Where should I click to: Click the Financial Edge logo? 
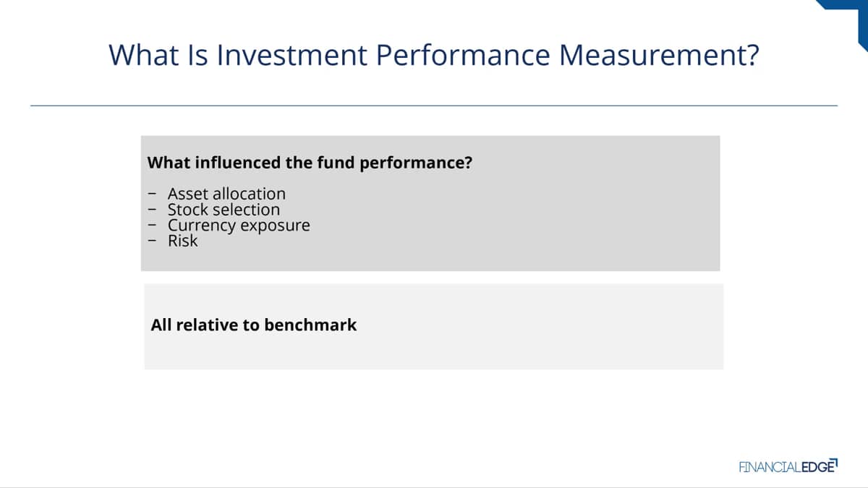click(x=788, y=466)
